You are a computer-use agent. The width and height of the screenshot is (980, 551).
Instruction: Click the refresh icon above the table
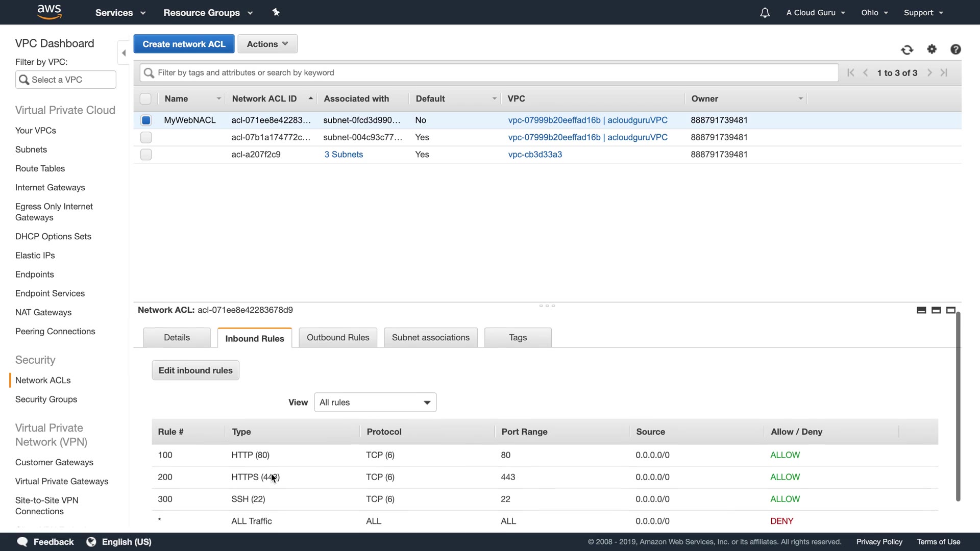pos(907,49)
